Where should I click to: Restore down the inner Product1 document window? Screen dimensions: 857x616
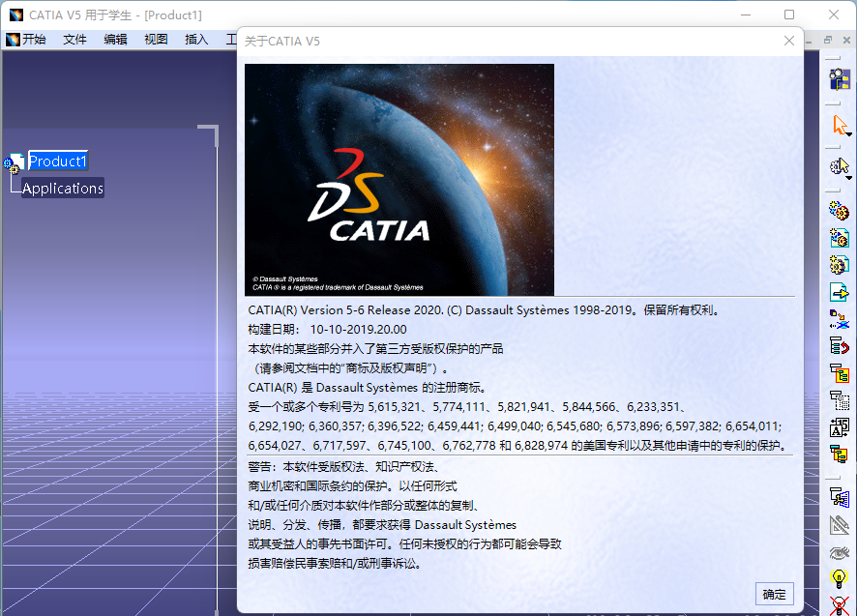[828, 40]
